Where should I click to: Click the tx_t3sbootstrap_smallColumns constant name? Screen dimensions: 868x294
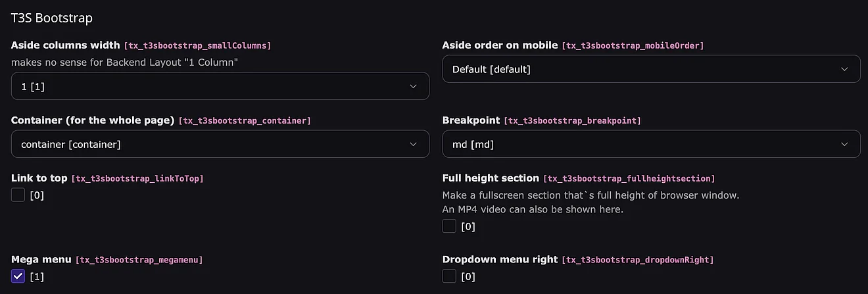pos(197,46)
